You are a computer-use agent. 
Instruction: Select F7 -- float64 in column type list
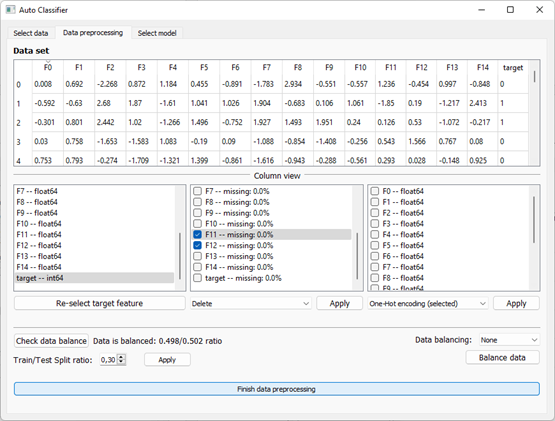tap(95, 191)
